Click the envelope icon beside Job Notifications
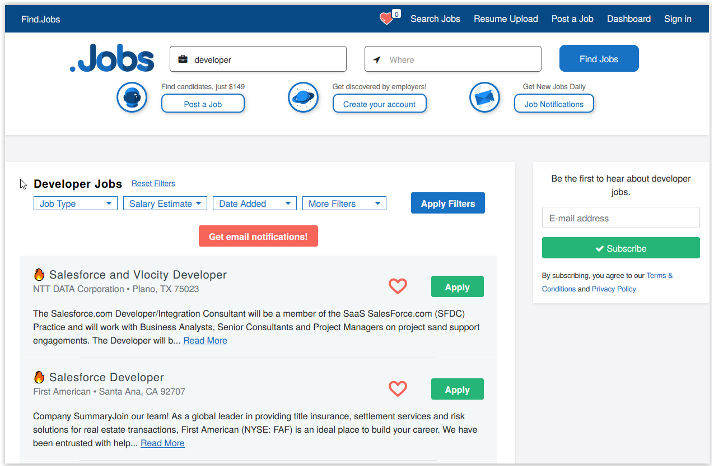Viewport: 712px width, 466px height. 485,97
